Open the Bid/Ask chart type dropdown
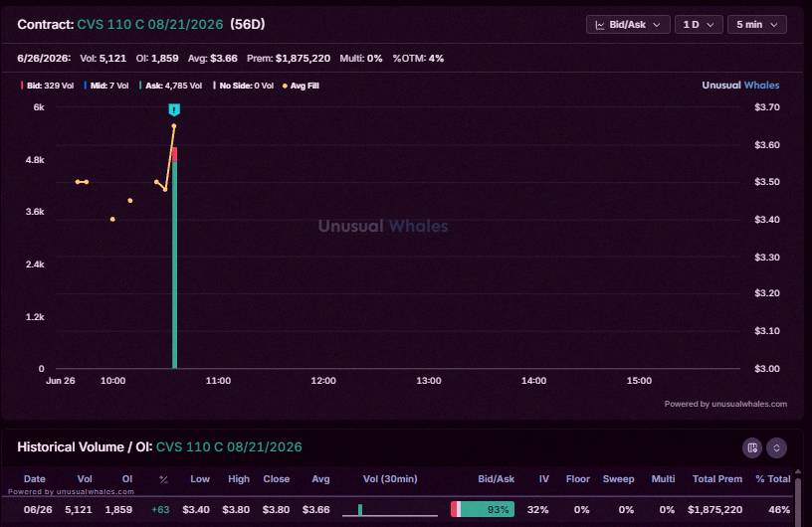 (x=628, y=24)
